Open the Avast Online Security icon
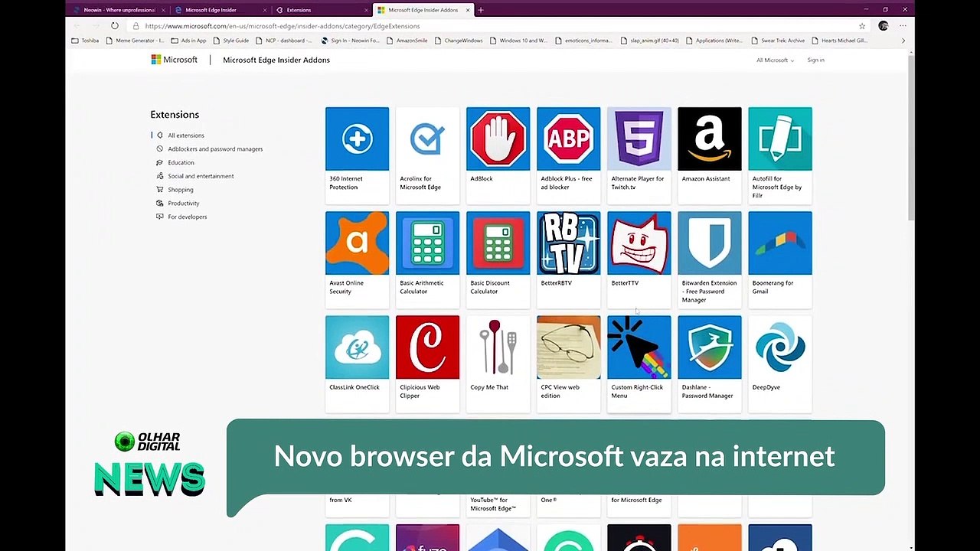This screenshot has width=980, height=551. (x=357, y=243)
